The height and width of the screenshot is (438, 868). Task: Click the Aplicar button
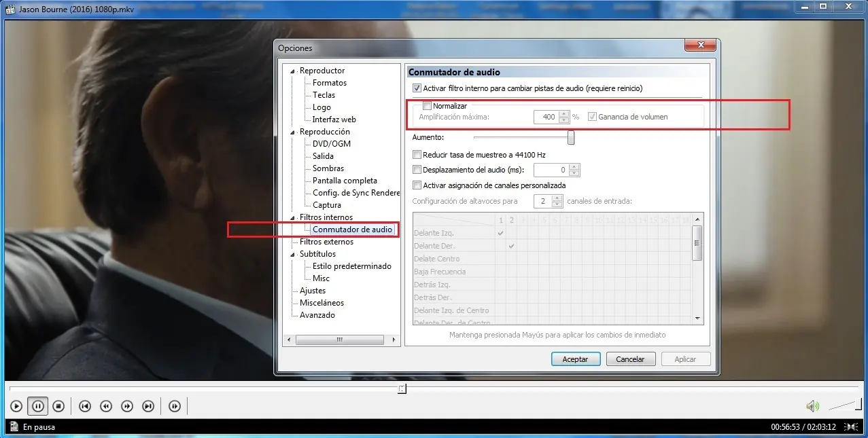pos(685,359)
